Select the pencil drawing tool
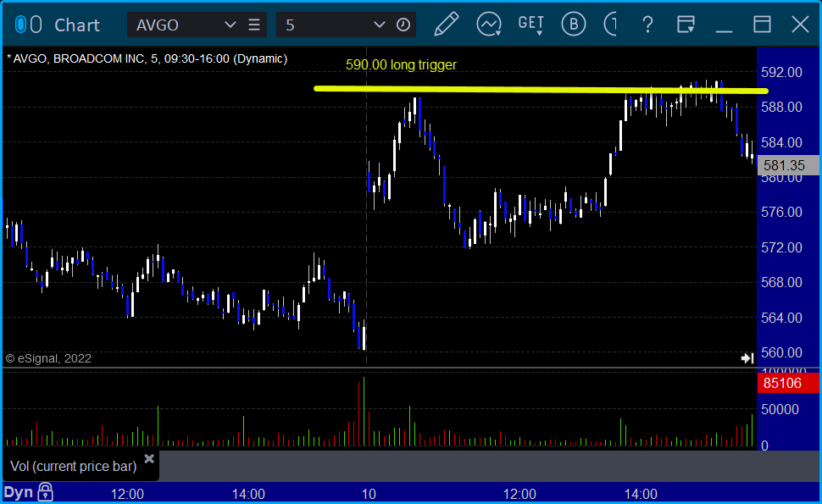This screenshot has width=822, height=504. [x=446, y=25]
